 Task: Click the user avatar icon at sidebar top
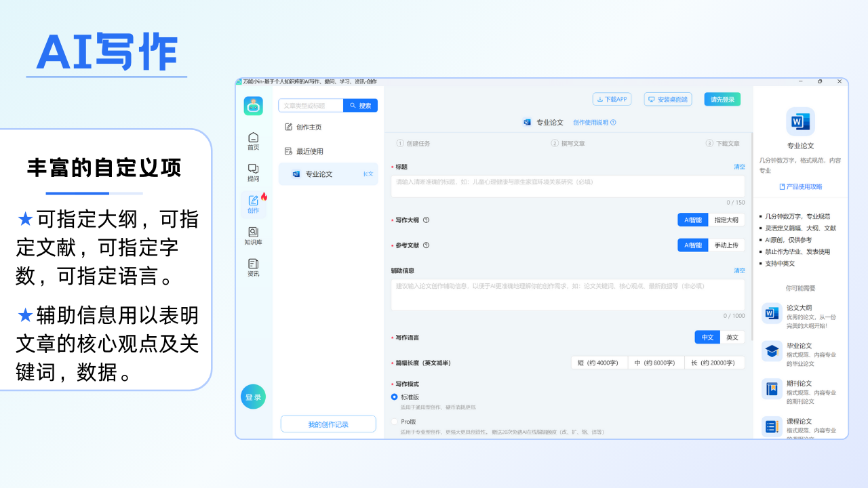coord(254,105)
